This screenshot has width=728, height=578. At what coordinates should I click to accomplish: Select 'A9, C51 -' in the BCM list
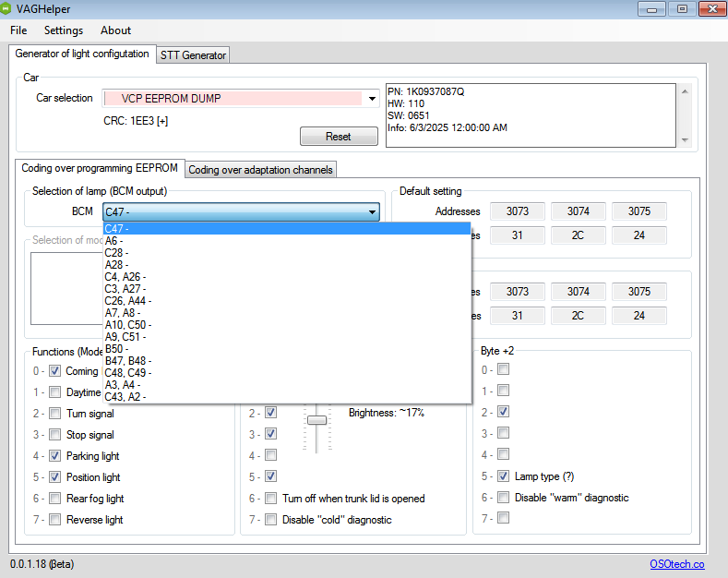click(x=287, y=337)
